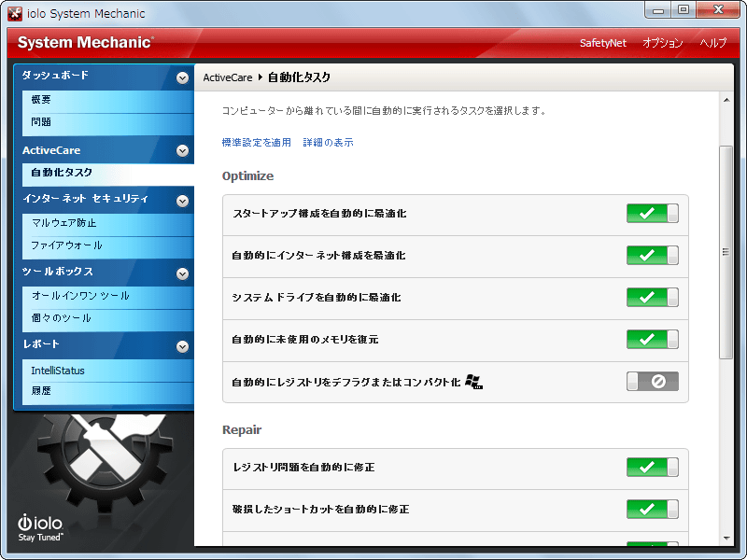Open 個々のツール in the sidebar
Viewport: 747px width, 560px height.
point(108,319)
